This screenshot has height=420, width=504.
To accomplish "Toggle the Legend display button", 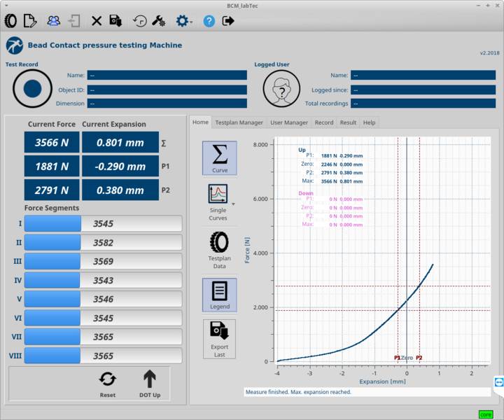I will pyautogui.click(x=219, y=295).
